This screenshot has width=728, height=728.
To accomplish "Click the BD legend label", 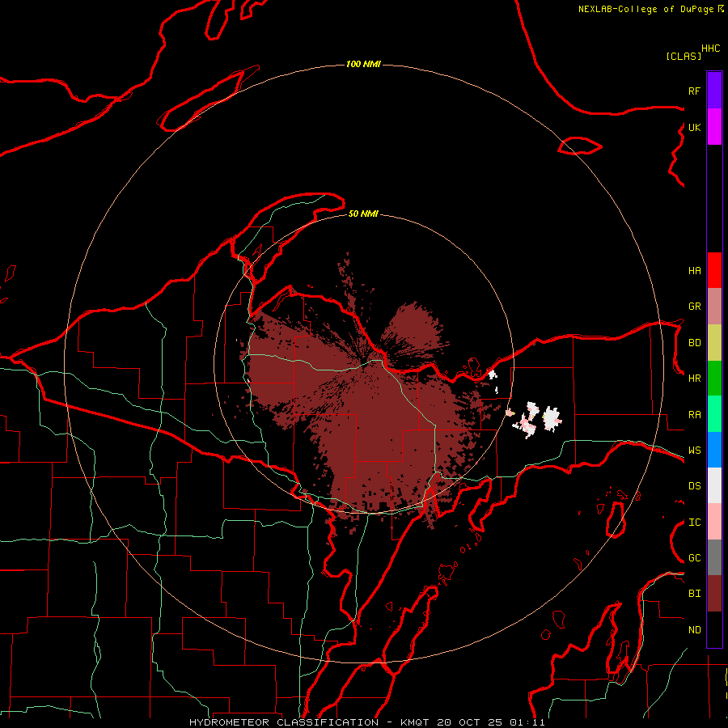I will tap(695, 343).
